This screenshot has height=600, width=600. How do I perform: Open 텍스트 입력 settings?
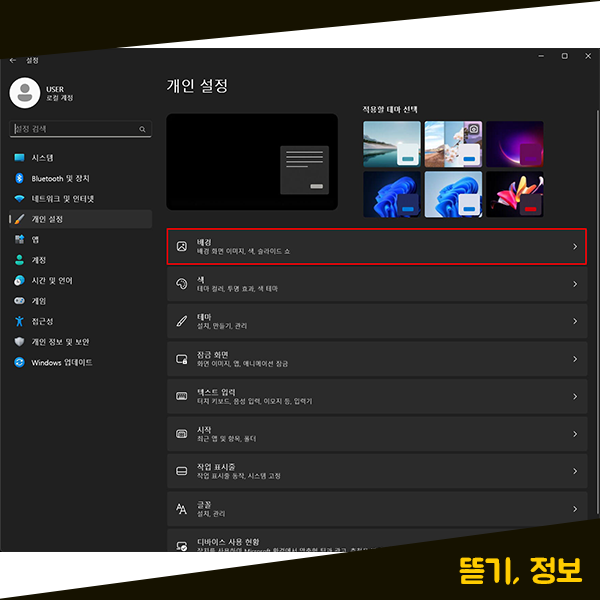377,396
